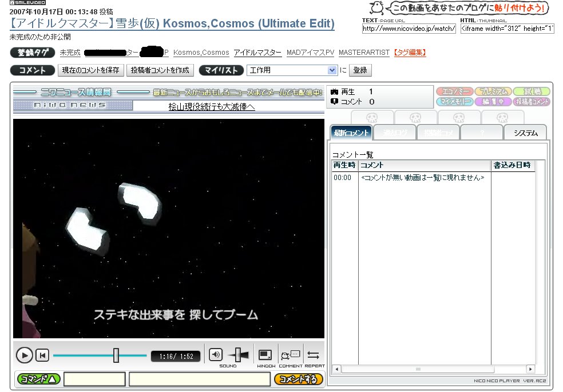Screen dimensions: 563x392
Task: Select the 最新コメント tab
Action: (351, 133)
